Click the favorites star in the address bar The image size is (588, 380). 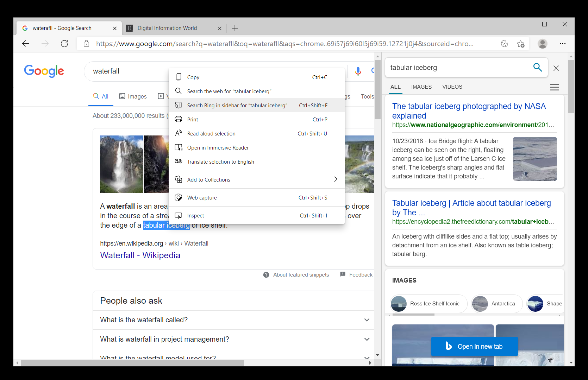click(x=521, y=44)
